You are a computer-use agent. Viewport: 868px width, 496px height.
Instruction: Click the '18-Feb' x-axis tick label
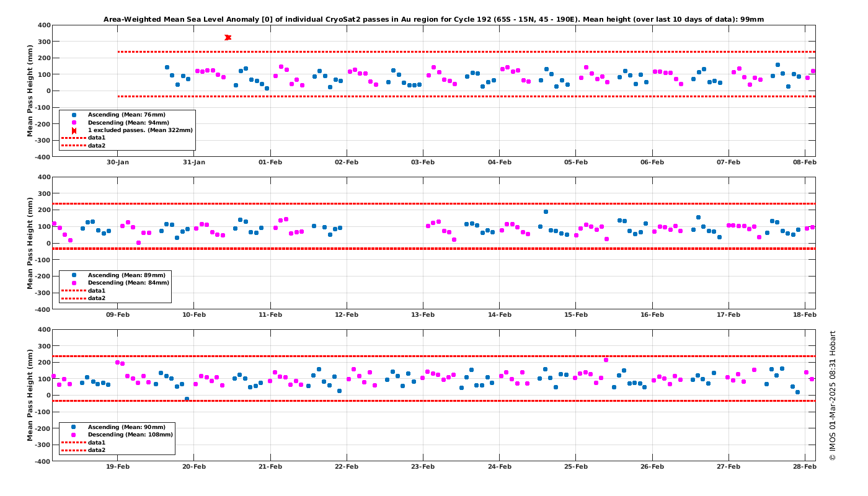click(805, 315)
